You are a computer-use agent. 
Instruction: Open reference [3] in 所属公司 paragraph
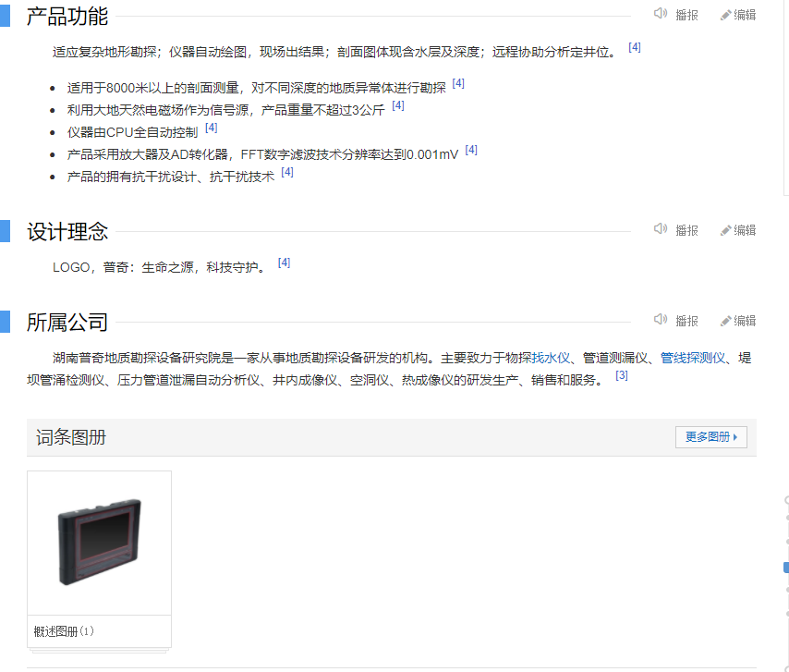tap(622, 375)
